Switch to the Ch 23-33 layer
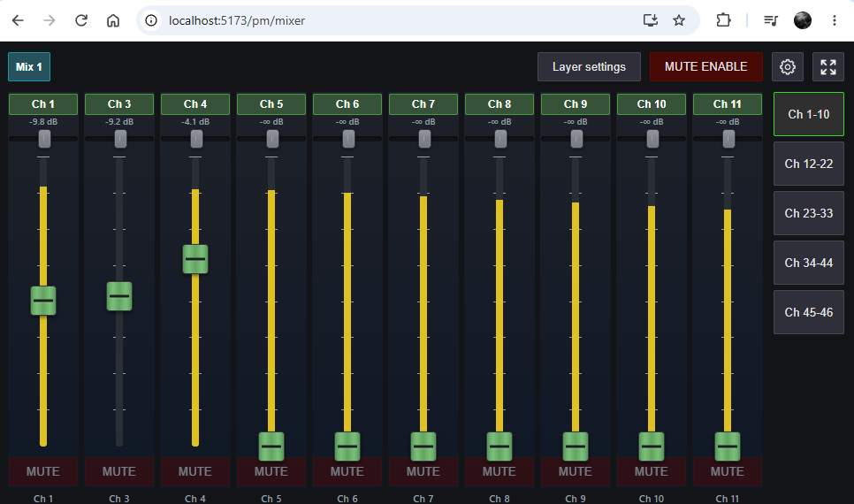The image size is (854, 504). click(809, 214)
